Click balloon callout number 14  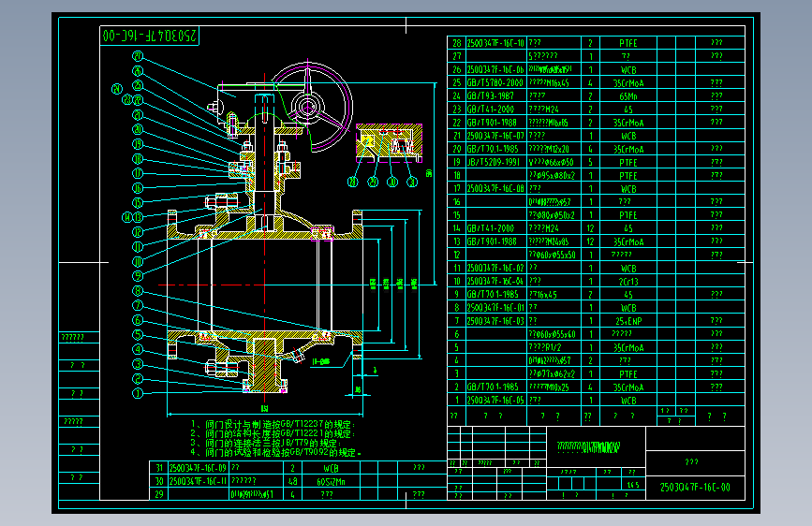click(126, 217)
